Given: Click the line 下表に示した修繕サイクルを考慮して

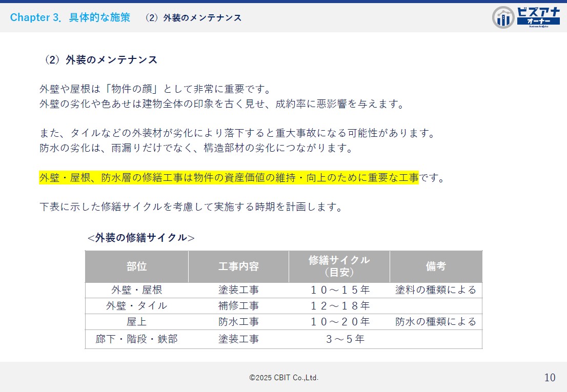Looking at the screenshot, I should (191, 207).
